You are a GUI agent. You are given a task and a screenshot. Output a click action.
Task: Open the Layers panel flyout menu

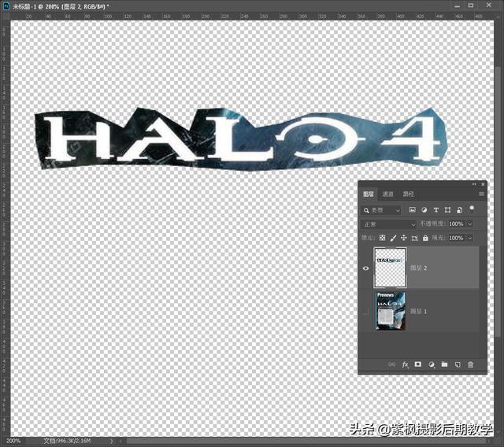pos(481,194)
